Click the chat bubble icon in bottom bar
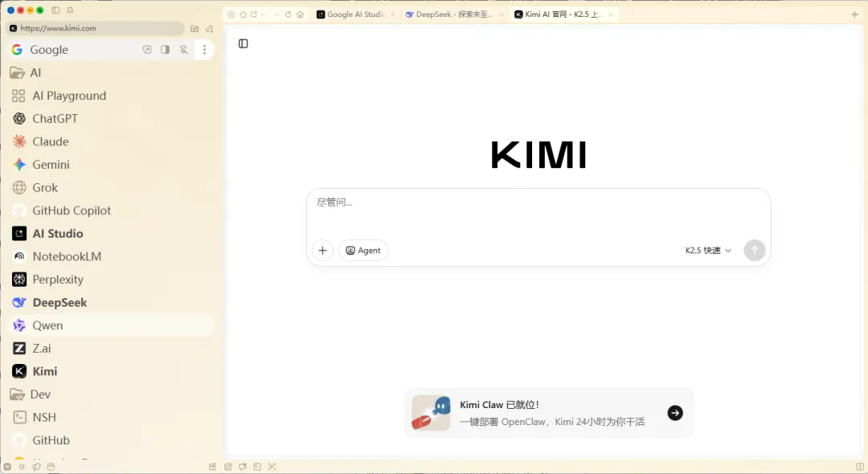This screenshot has height=474, width=868. [243, 467]
